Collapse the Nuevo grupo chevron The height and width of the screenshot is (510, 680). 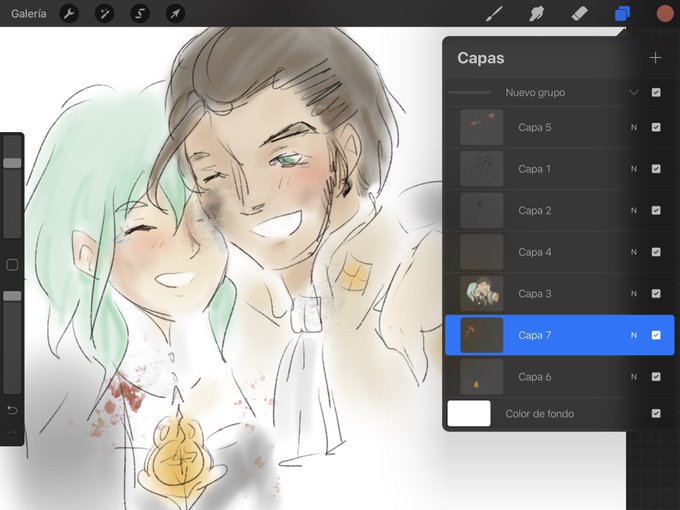[634, 92]
